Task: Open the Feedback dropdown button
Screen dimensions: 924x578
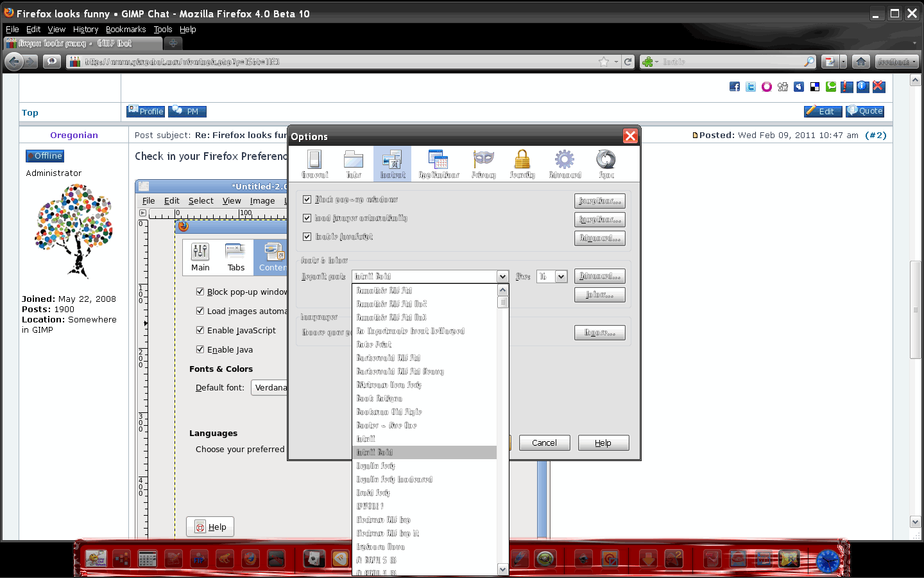Action: point(897,62)
